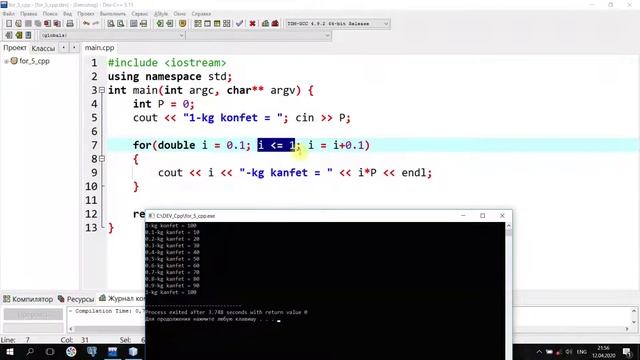
Task: Open the empty members dropdown beside (globals)
Action: 259,36
